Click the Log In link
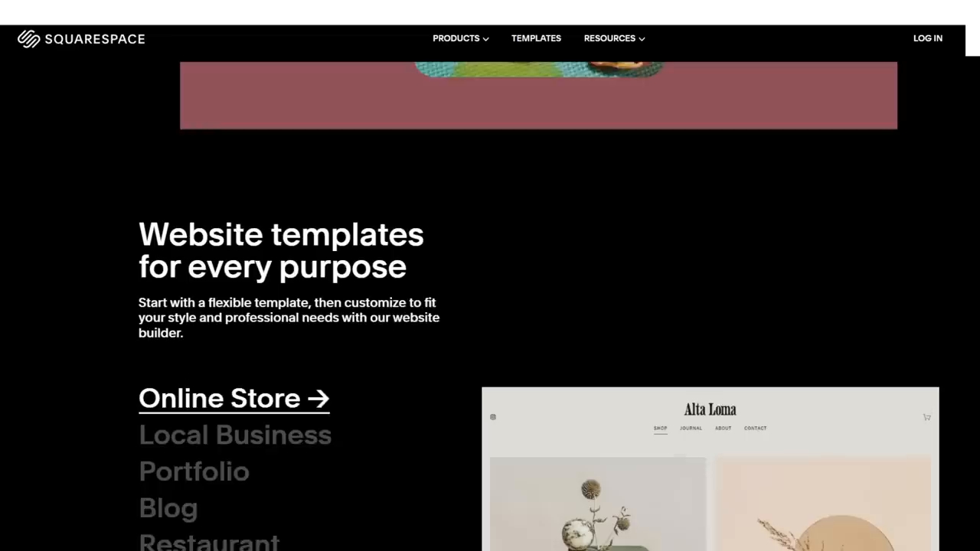 click(x=927, y=38)
